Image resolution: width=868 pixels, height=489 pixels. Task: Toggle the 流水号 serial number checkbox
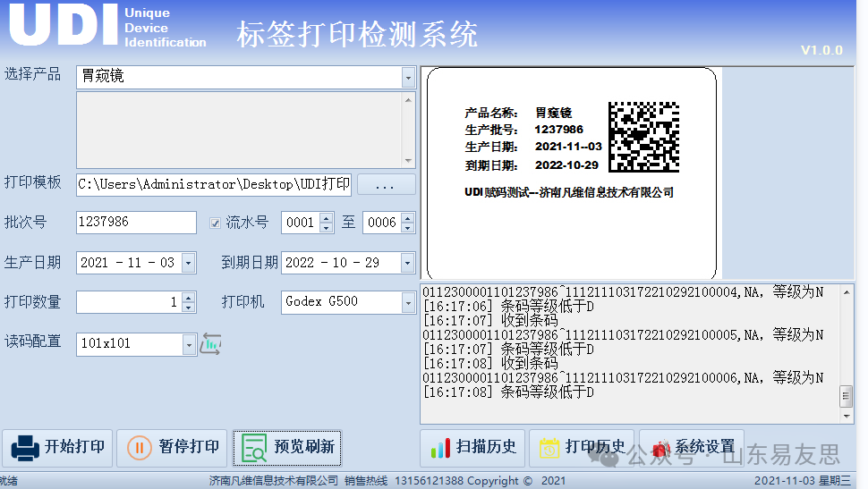pos(216,223)
